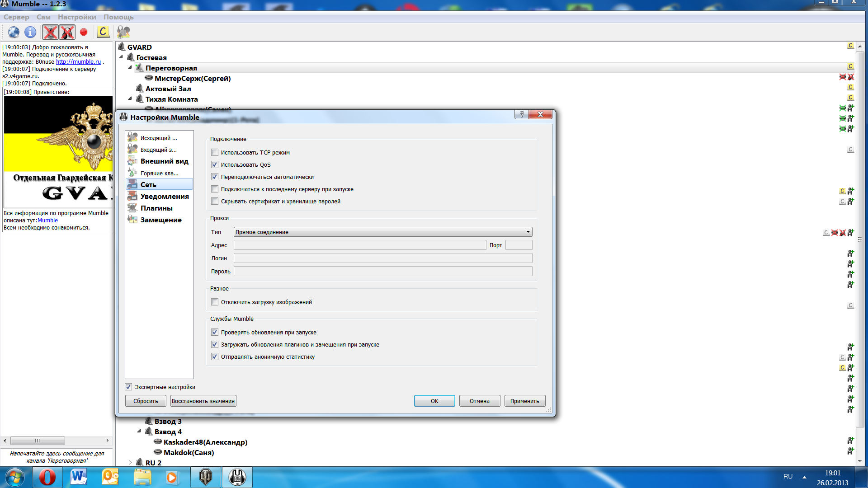The width and height of the screenshot is (868, 488).
Task: Click the proxy address input field
Action: click(x=359, y=245)
